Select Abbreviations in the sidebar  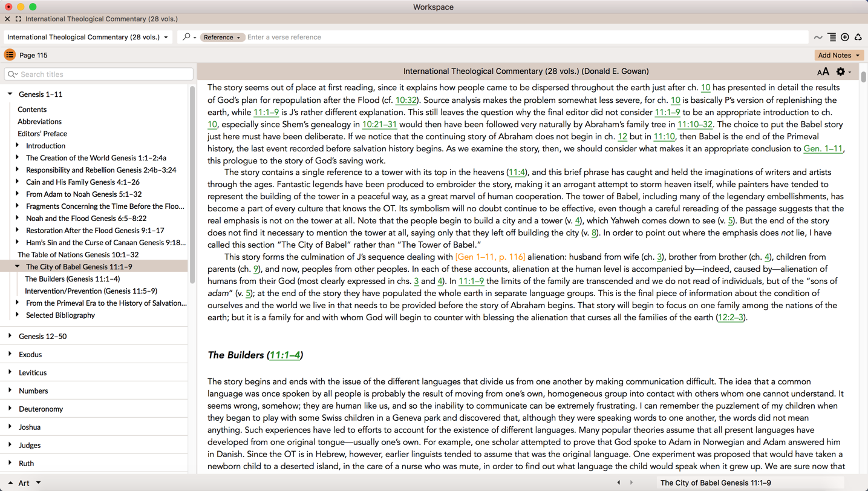(39, 122)
